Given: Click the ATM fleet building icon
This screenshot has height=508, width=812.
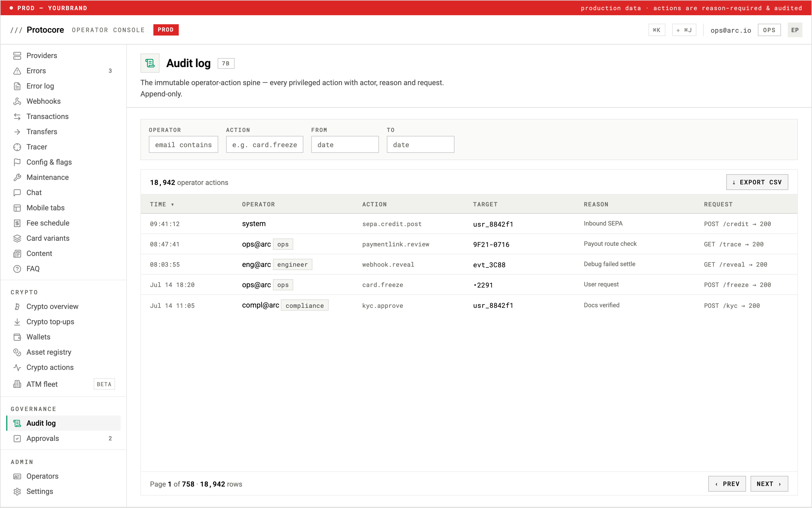Looking at the screenshot, I should point(17,384).
